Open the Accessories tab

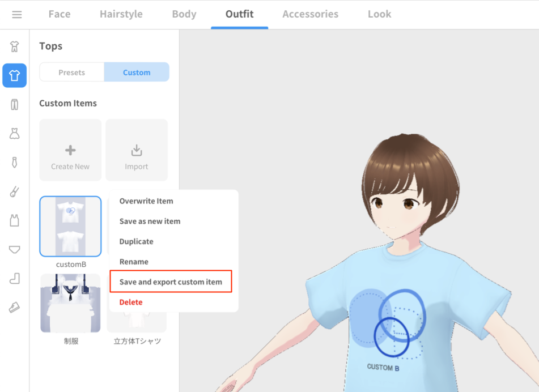(311, 14)
